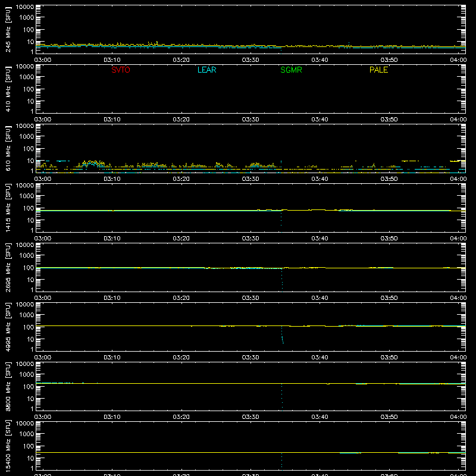Click the 03:40 time label below 610 MHz plot
476x476 pixels.
tap(320, 179)
